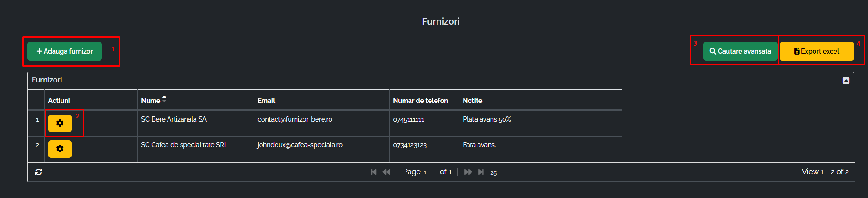868x198 pixels.
Task: Open gear actions for SC Cafea de specialitate SRL
Action: point(60,149)
